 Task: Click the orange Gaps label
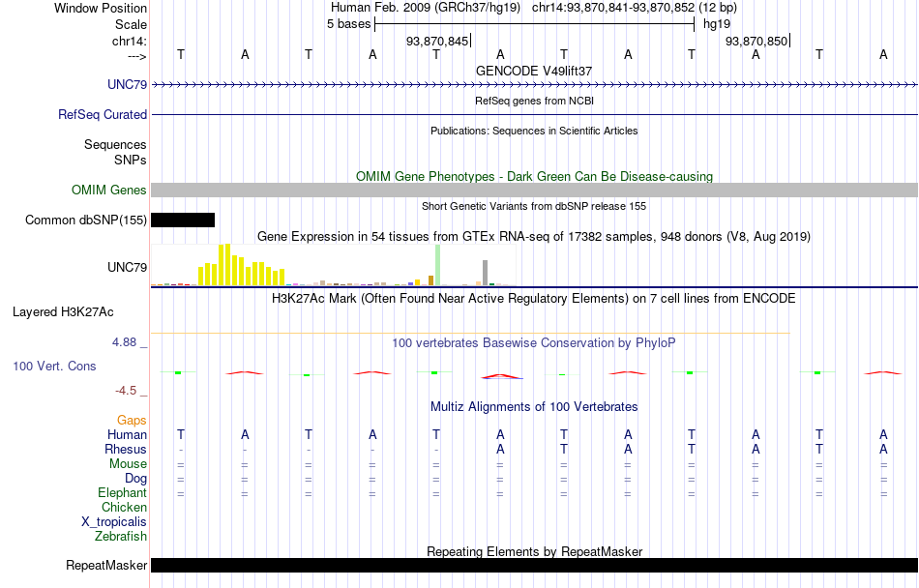(x=132, y=420)
